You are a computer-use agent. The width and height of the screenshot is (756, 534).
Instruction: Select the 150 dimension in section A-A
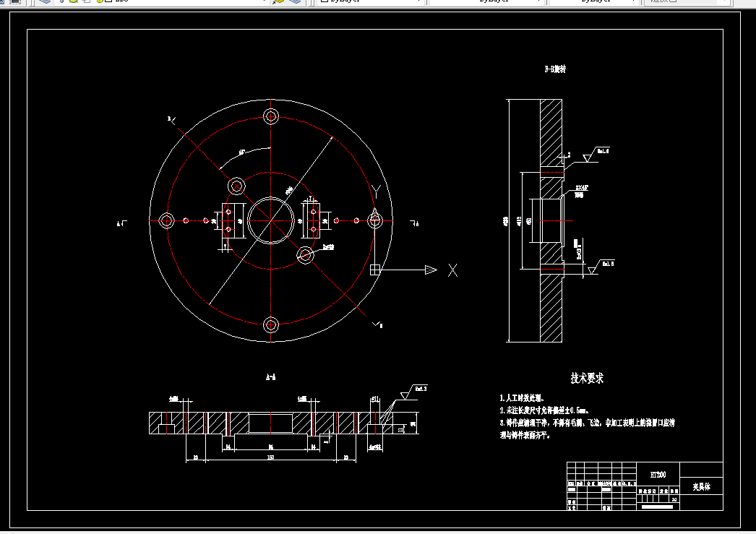270,457
